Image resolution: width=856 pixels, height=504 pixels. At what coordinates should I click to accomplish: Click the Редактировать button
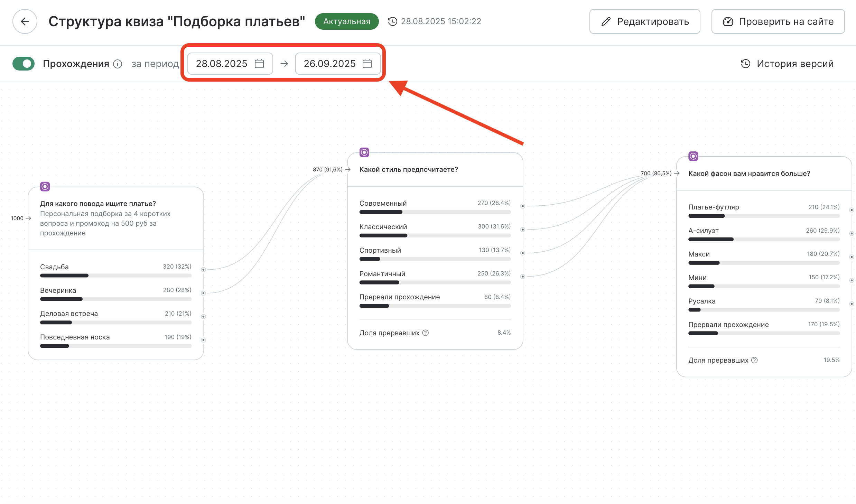click(645, 21)
